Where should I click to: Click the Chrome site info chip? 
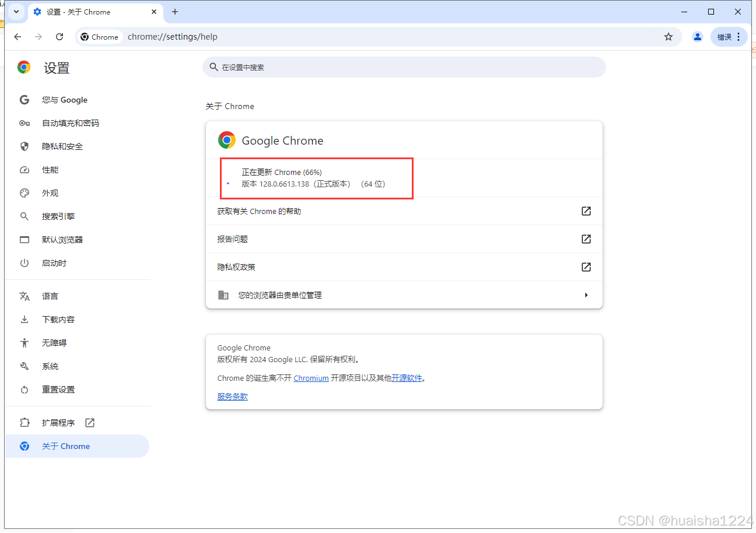point(100,37)
